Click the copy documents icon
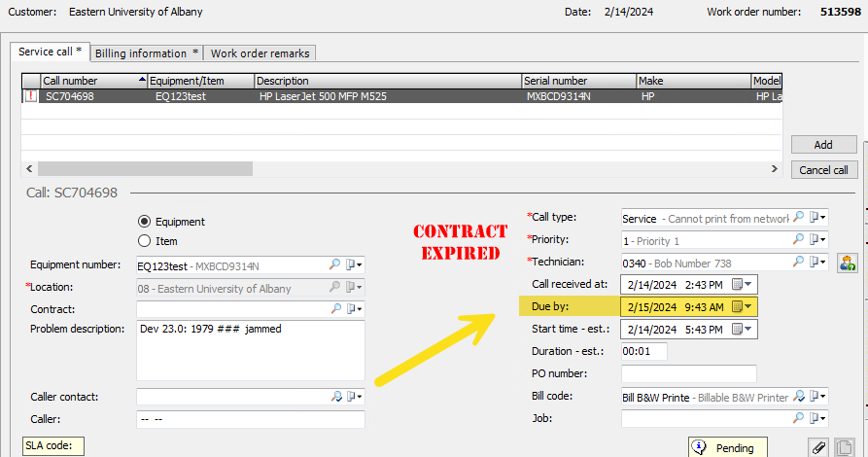 (x=845, y=447)
